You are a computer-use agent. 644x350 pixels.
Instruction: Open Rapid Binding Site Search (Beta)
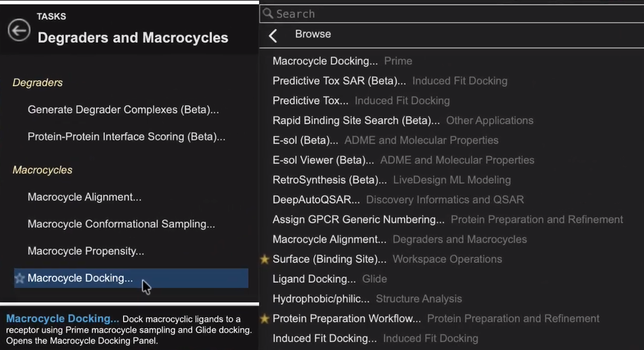click(x=356, y=120)
